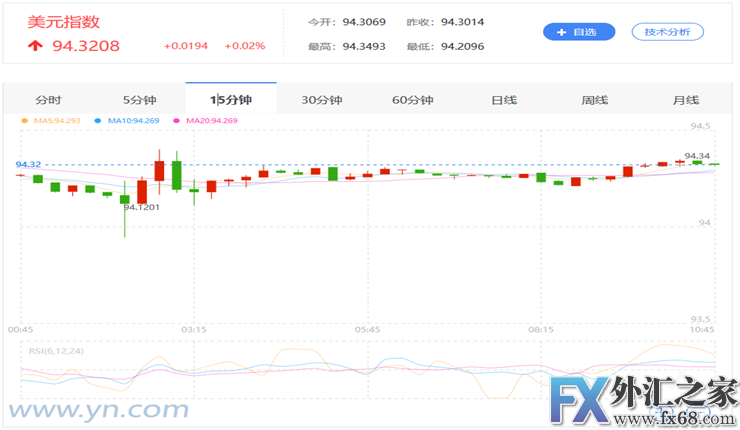Viewport: 740px width, 430px height.
Task: Switch to the 30分钟 chart tab
Action: pyautogui.click(x=322, y=100)
